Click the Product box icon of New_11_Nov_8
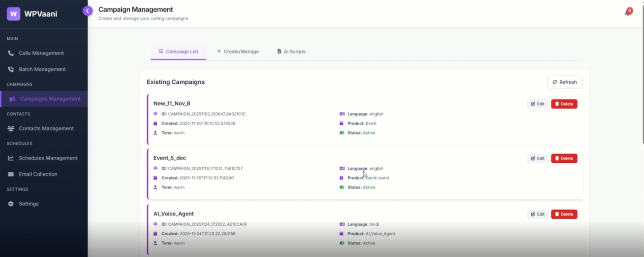 (x=342, y=124)
